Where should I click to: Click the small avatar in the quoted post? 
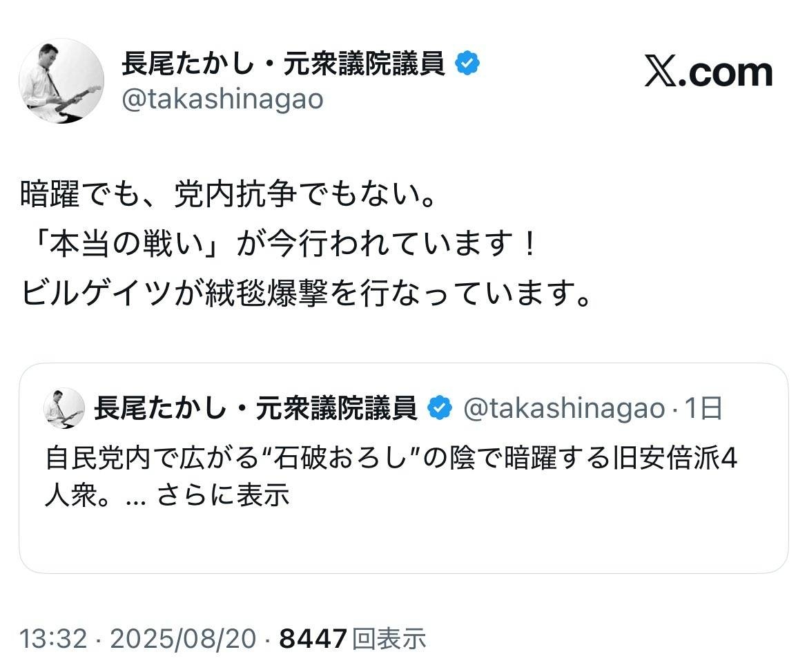64,408
